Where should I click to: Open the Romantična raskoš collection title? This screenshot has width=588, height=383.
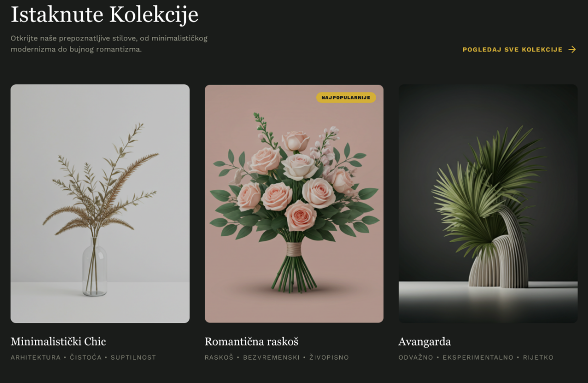[252, 342]
